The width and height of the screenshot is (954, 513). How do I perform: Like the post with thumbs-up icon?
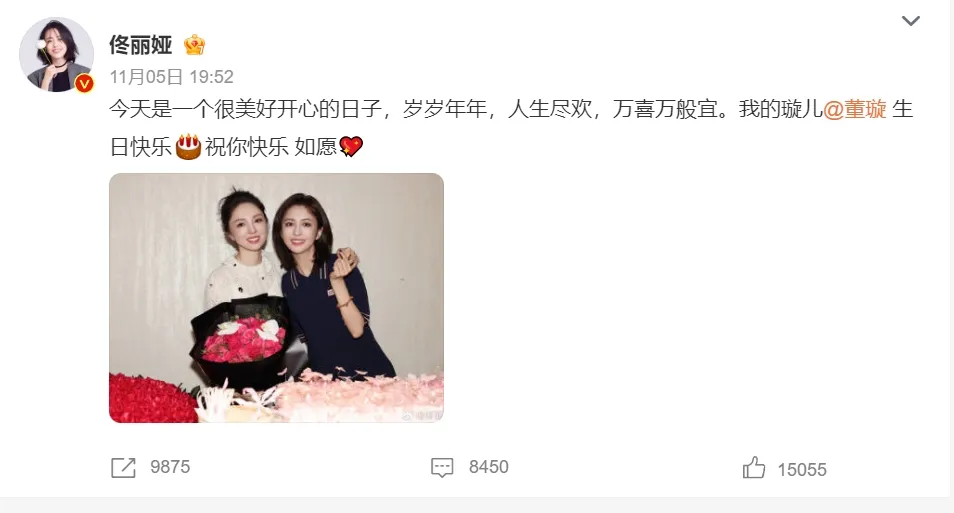coord(754,467)
